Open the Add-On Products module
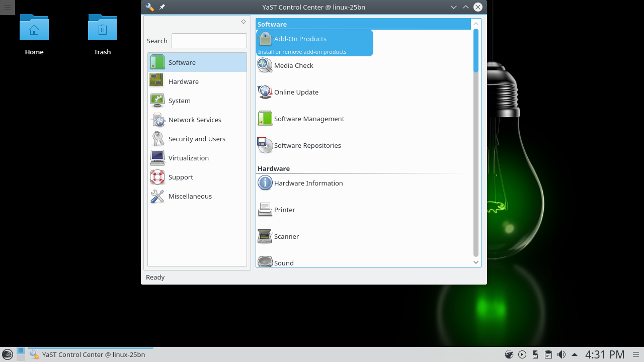This screenshot has height=362, width=644. click(300, 39)
